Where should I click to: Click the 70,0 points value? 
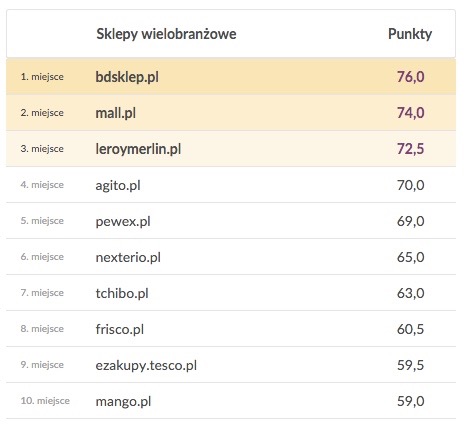[410, 185]
